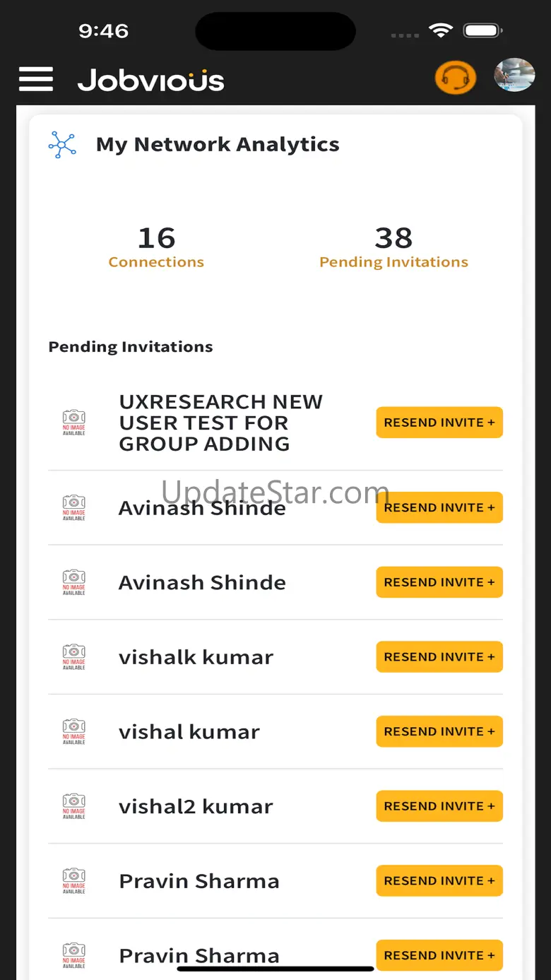Select the vishalk kumar name
The width and height of the screenshot is (551, 980).
pyautogui.click(x=196, y=657)
